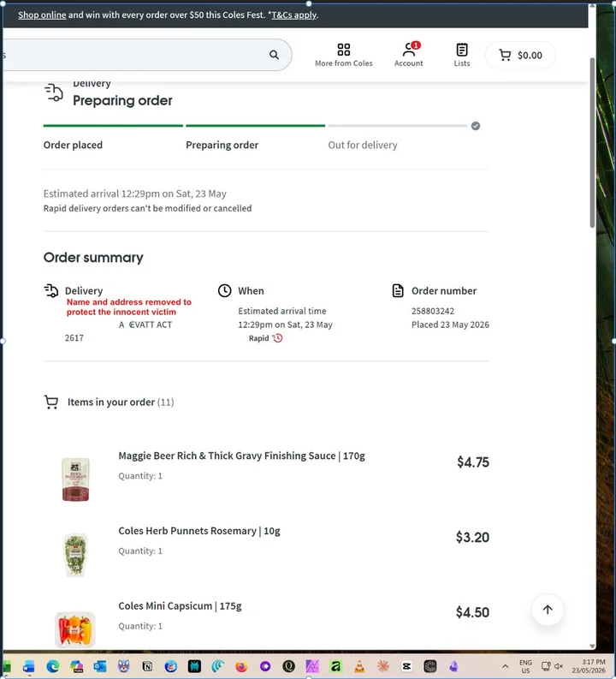Click the delivery truck icon beside Preparing order
Screen dimensions: 616x679
point(54,92)
